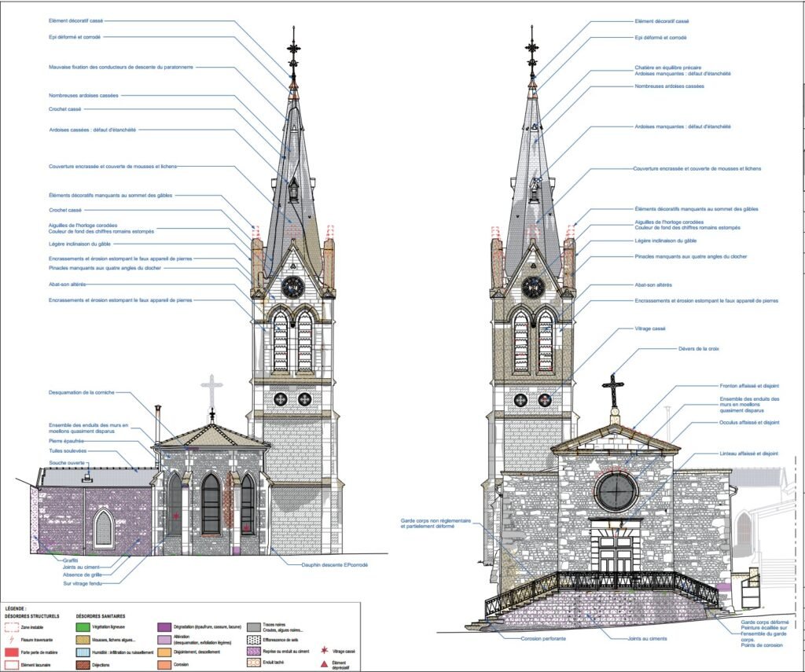805x672 pixels.
Task: Click the 'Dévers de la croix' annotation
Action: 699,349
